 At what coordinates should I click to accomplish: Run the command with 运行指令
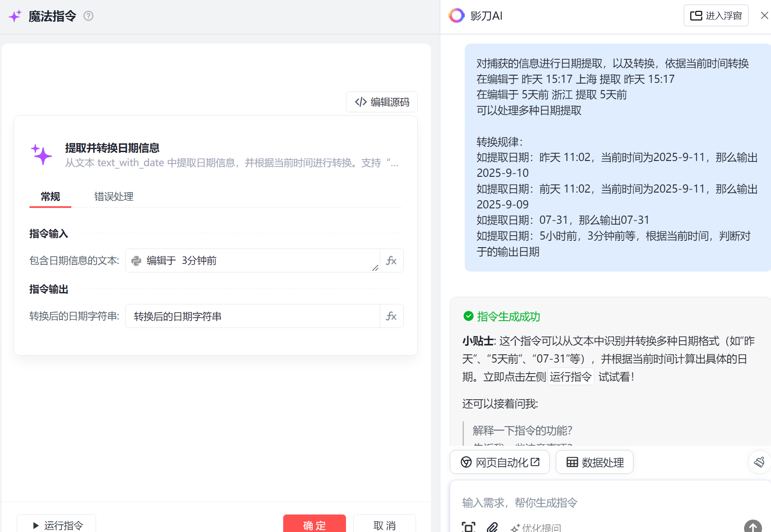[x=57, y=524]
